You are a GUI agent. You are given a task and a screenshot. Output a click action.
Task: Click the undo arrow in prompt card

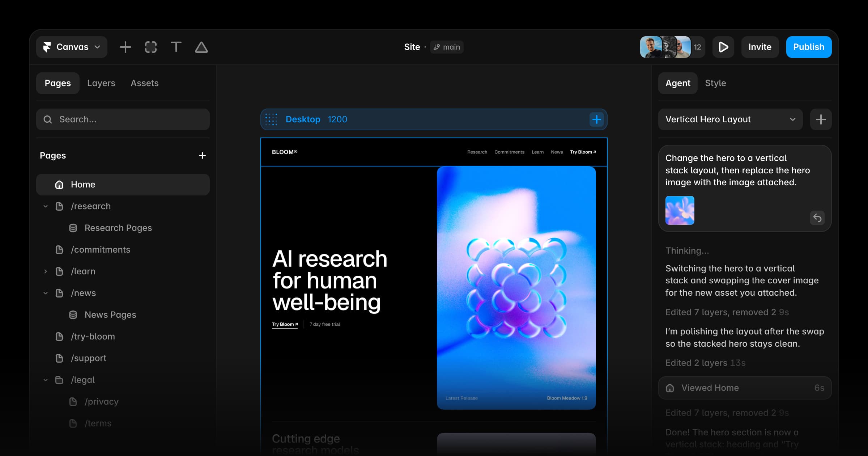click(x=817, y=218)
